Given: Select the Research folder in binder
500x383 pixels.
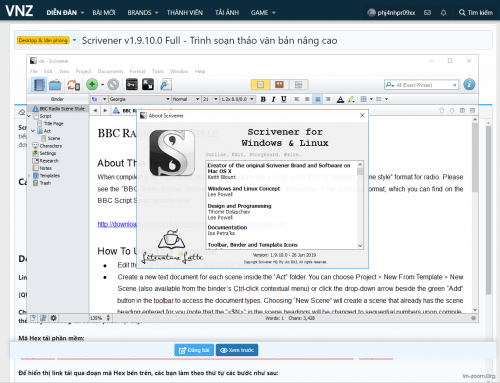Looking at the screenshot, I should tap(46, 161).
